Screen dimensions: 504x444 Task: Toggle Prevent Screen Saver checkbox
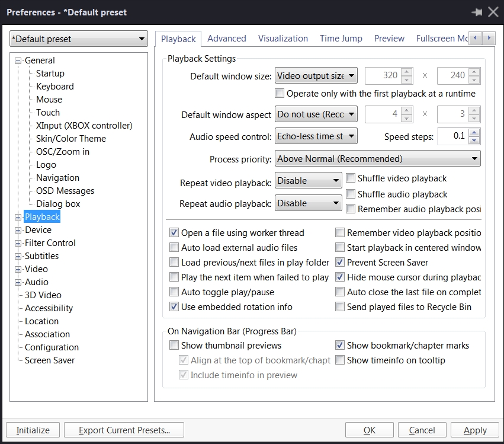click(341, 263)
